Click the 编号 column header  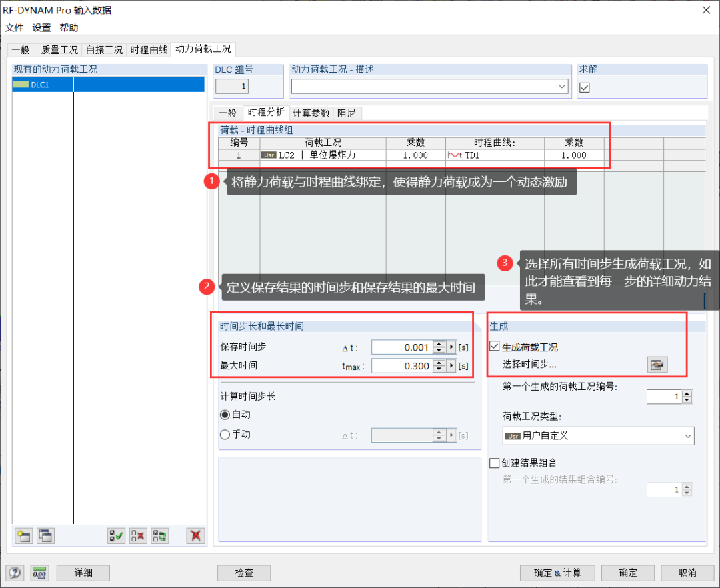239,143
